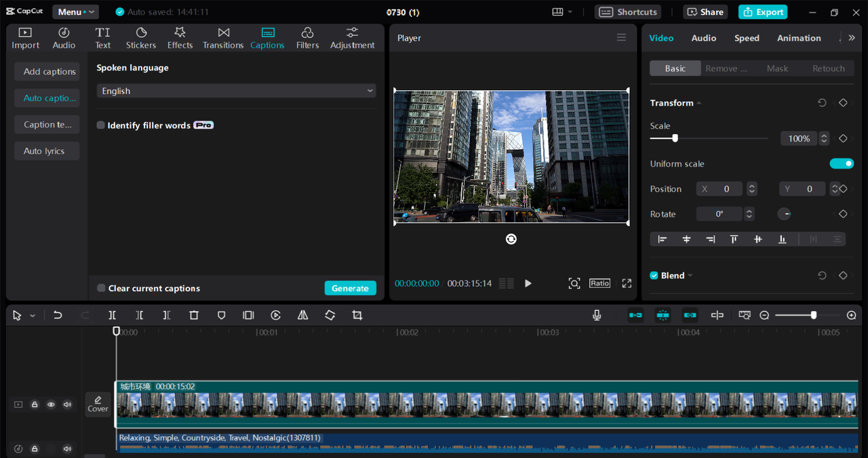Expand the selection tool mode arrow
The height and width of the screenshot is (458, 868).
(x=33, y=316)
